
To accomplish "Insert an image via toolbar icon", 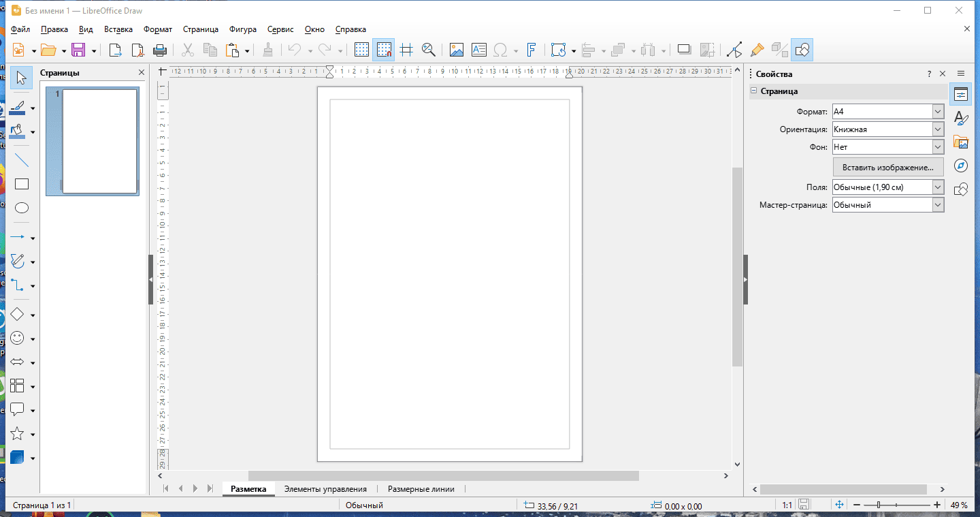I will tap(456, 50).
